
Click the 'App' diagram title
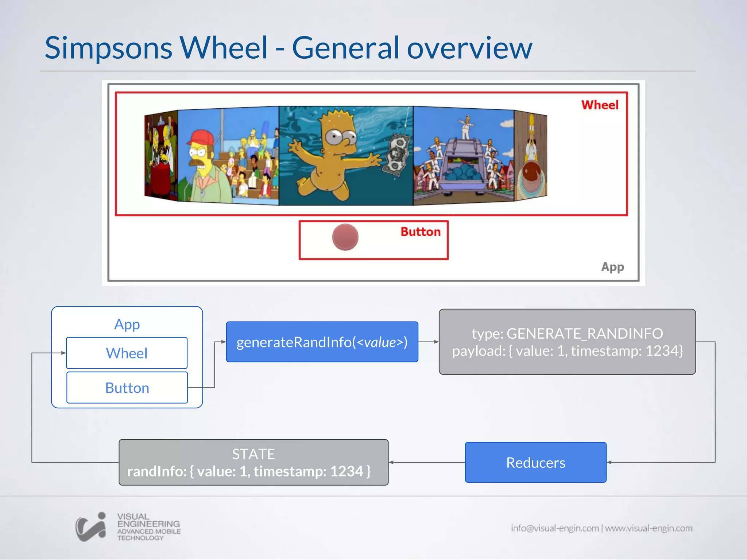pyautogui.click(x=127, y=324)
